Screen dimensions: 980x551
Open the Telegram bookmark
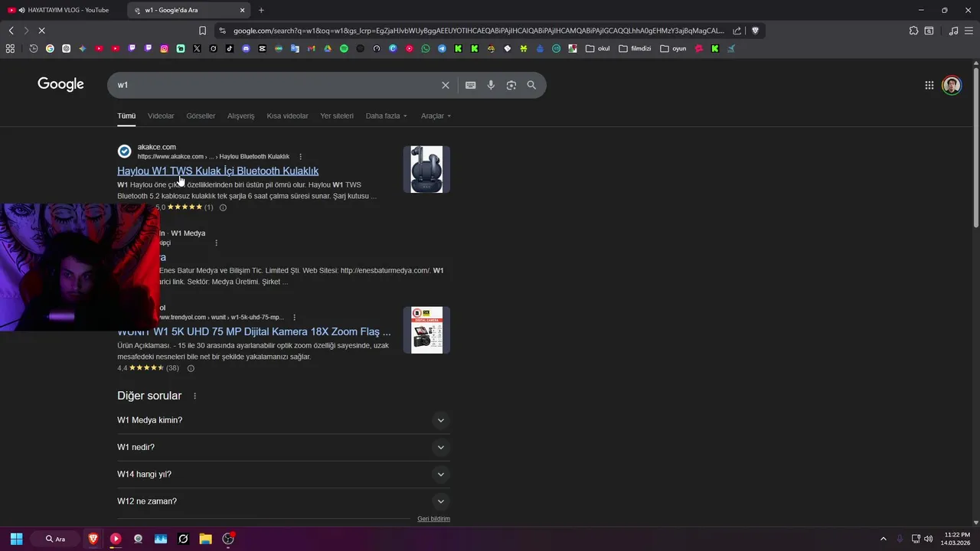tap(442, 48)
